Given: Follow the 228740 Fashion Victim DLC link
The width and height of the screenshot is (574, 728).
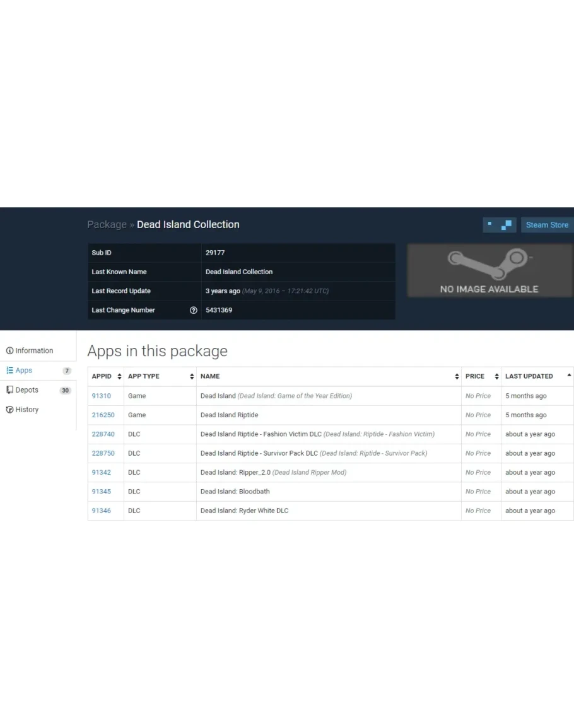Looking at the screenshot, I should pos(103,434).
